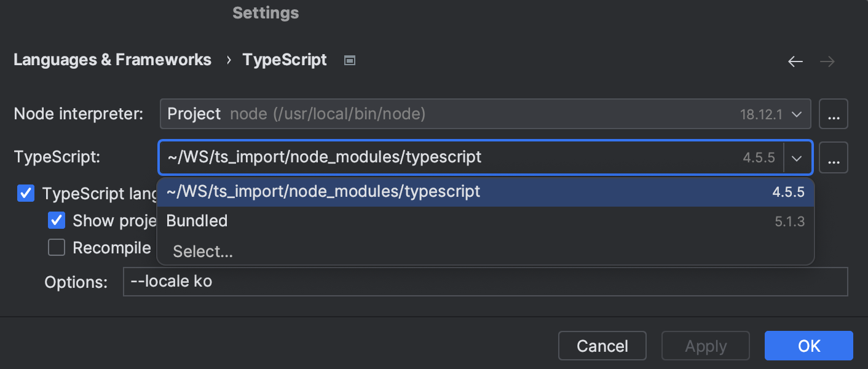Click the show-in-dialog icon beside TypeScript breadcrumb
The width and height of the screenshot is (868, 369).
[x=349, y=60]
